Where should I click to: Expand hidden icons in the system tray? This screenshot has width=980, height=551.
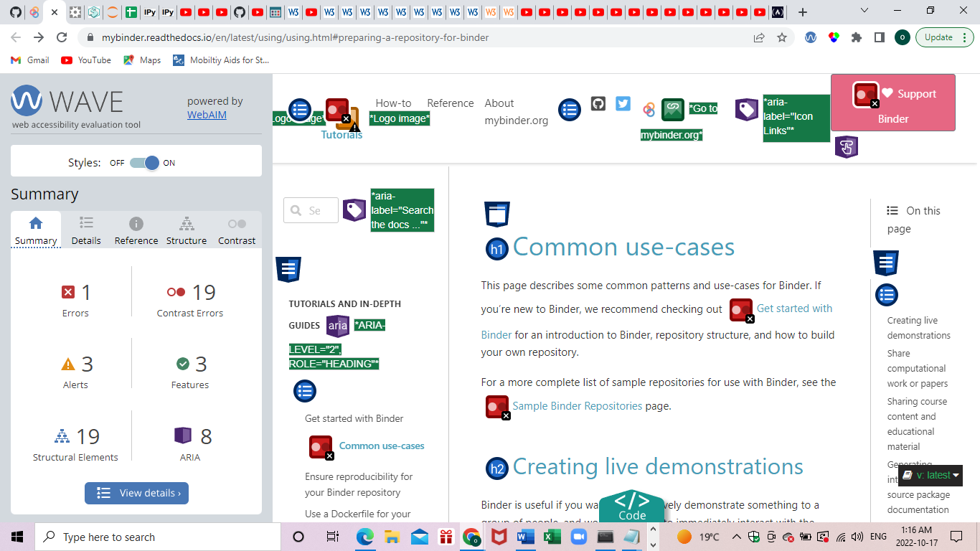737,536
